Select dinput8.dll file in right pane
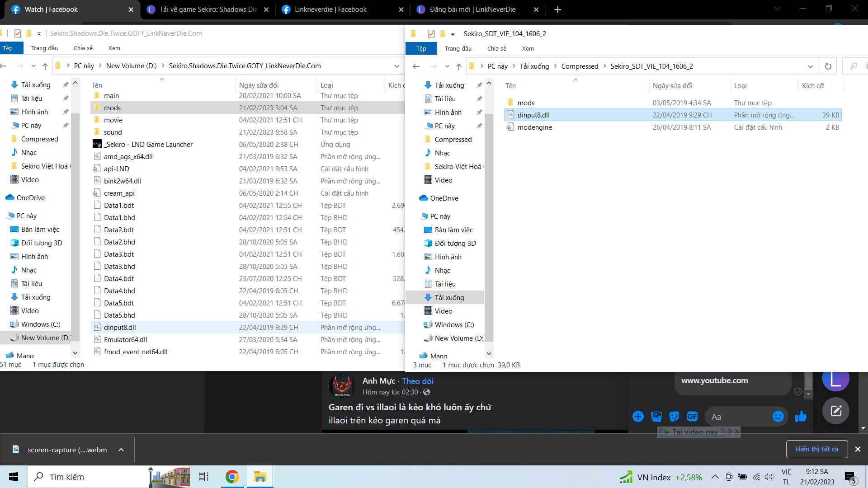 [533, 114]
